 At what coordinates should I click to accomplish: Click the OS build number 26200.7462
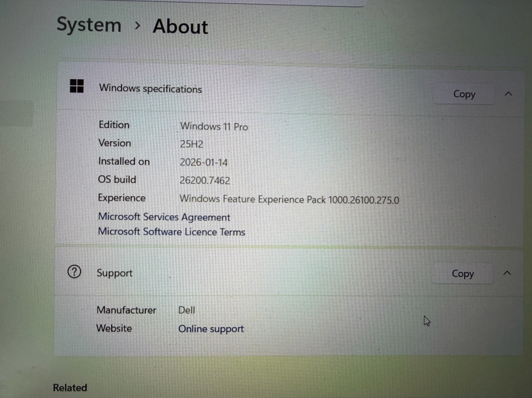pos(205,180)
